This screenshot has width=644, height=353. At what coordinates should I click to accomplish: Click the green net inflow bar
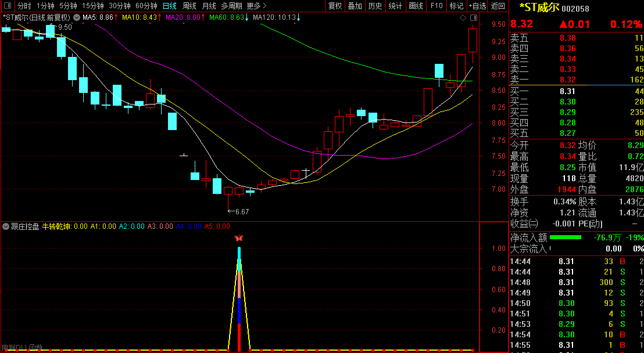point(565,237)
